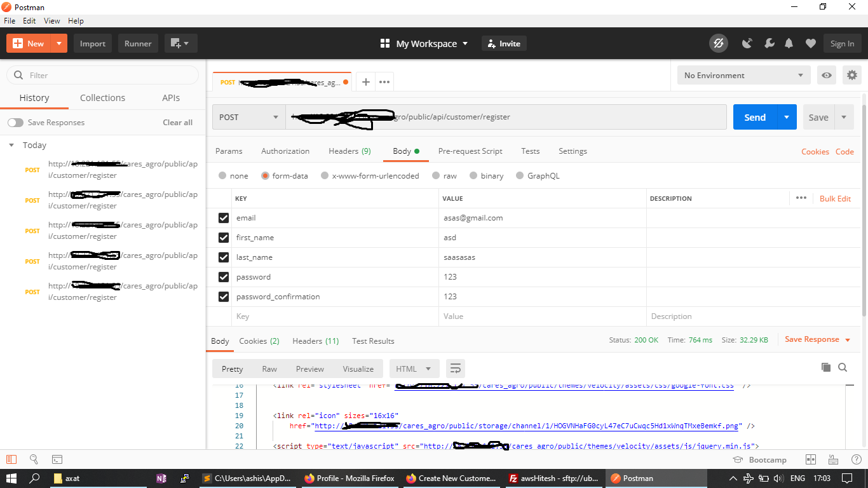Screen dimensions: 868x488
Task: Open manage environments gear icon
Action: coord(852,75)
